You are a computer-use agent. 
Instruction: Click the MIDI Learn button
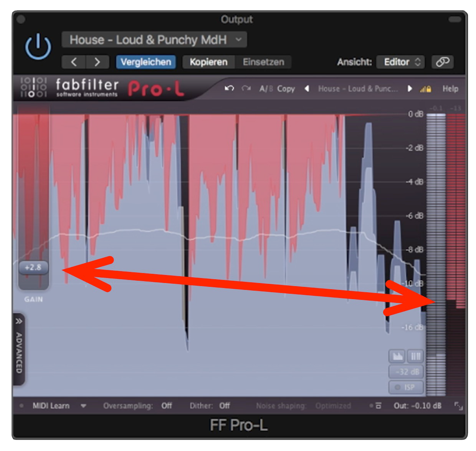(x=51, y=406)
